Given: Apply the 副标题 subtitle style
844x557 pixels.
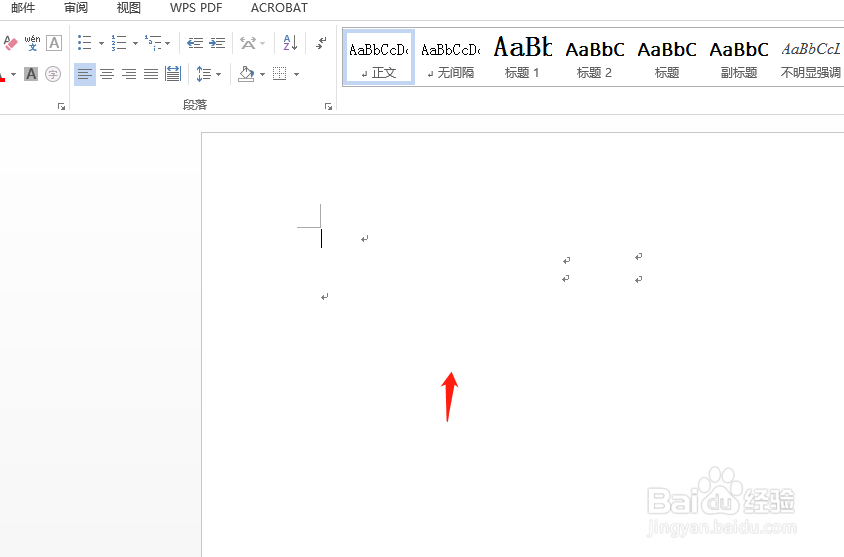Looking at the screenshot, I should tap(739, 57).
